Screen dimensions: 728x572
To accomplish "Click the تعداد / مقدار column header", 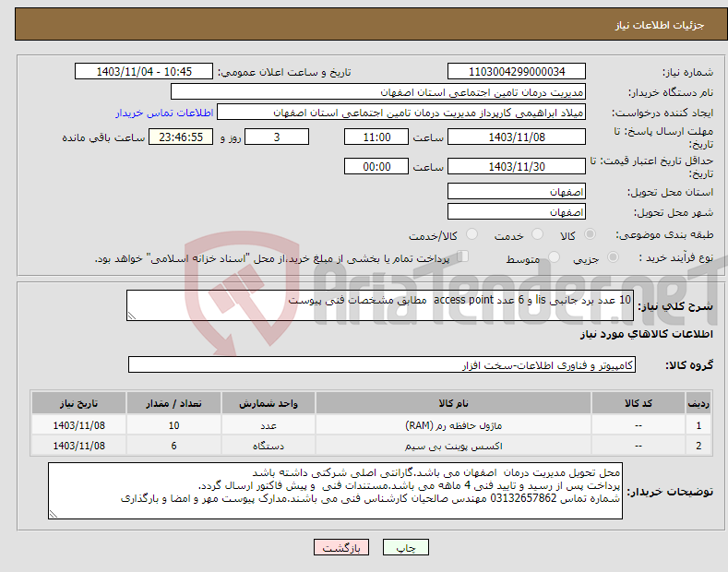I will (173, 403).
